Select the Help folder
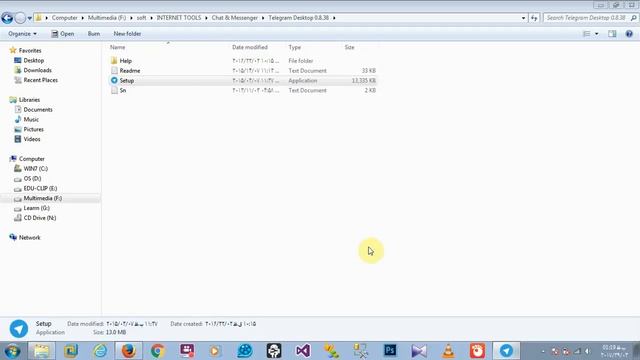 pyautogui.click(x=126, y=61)
